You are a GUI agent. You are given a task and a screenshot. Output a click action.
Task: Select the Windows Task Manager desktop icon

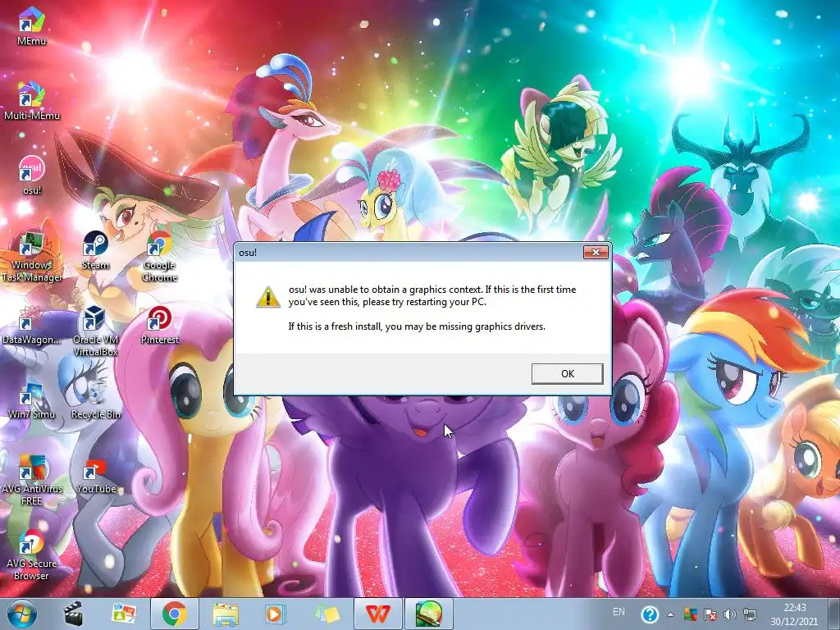pyautogui.click(x=32, y=256)
